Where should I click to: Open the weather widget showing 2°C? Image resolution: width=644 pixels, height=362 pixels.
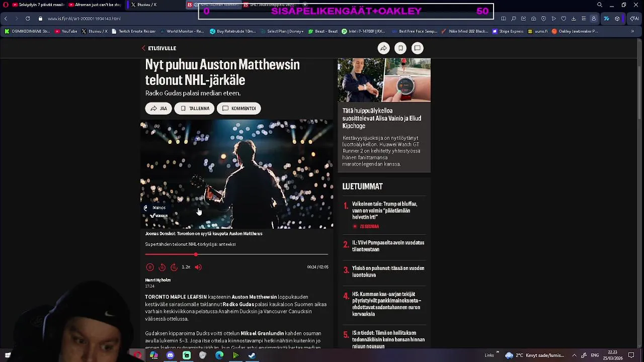[535, 355]
